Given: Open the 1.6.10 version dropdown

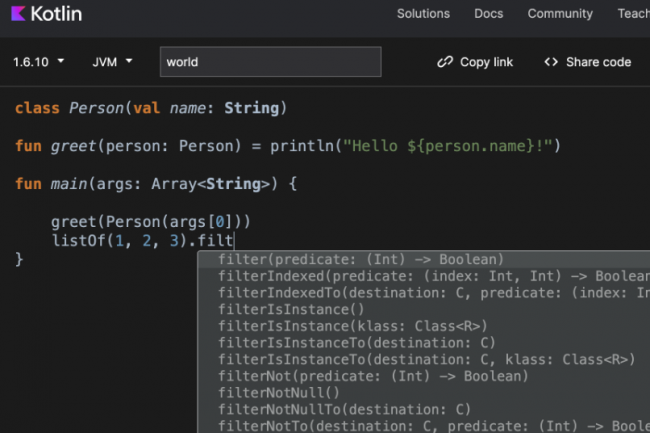Looking at the screenshot, I should click(39, 62).
